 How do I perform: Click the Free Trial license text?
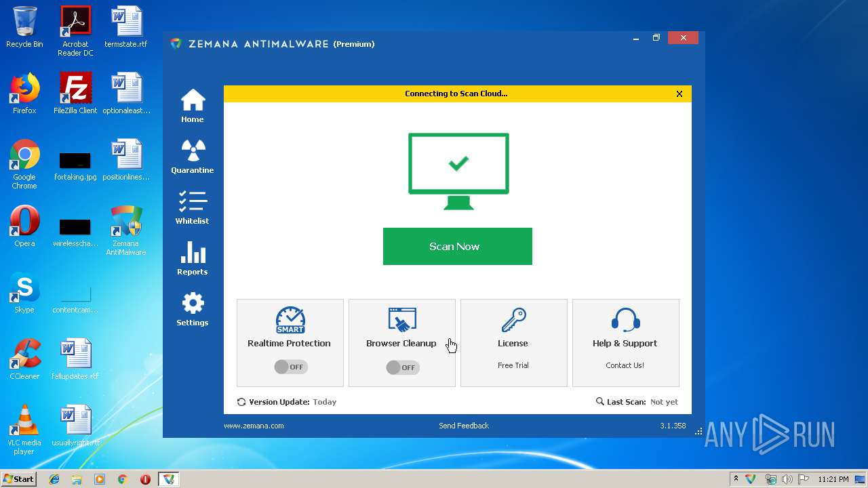[513, 365]
